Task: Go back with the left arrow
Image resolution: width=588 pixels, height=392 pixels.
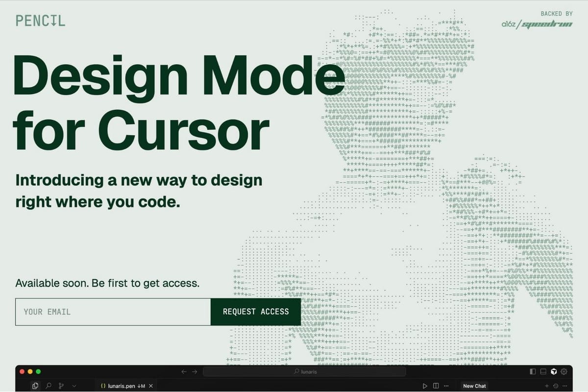Action: point(184,371)
